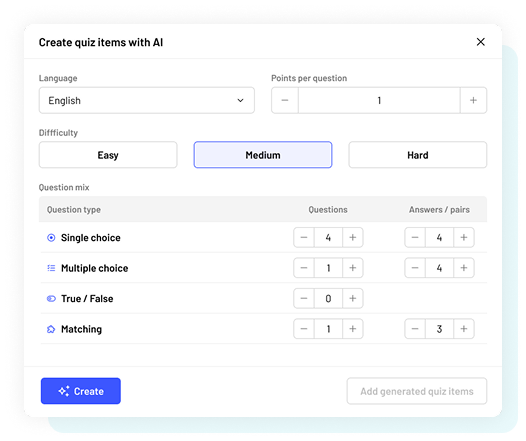The width and height of the screenshot is (526, 441).
Task: Click the Points per question value field
Action: (379, 100)
